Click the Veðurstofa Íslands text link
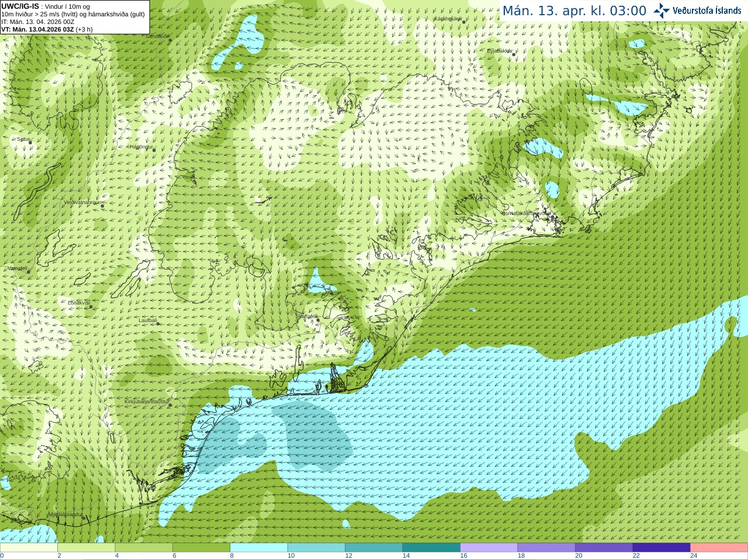 pyautogui.click(x=707, y=11)
